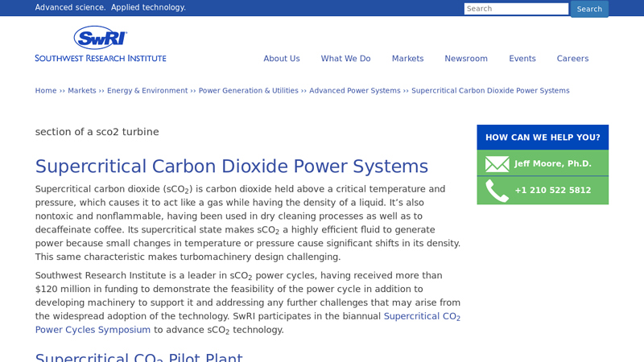Open the What We Do menu
The height and width of the screenshot is (362, 644).
[346, 58]
